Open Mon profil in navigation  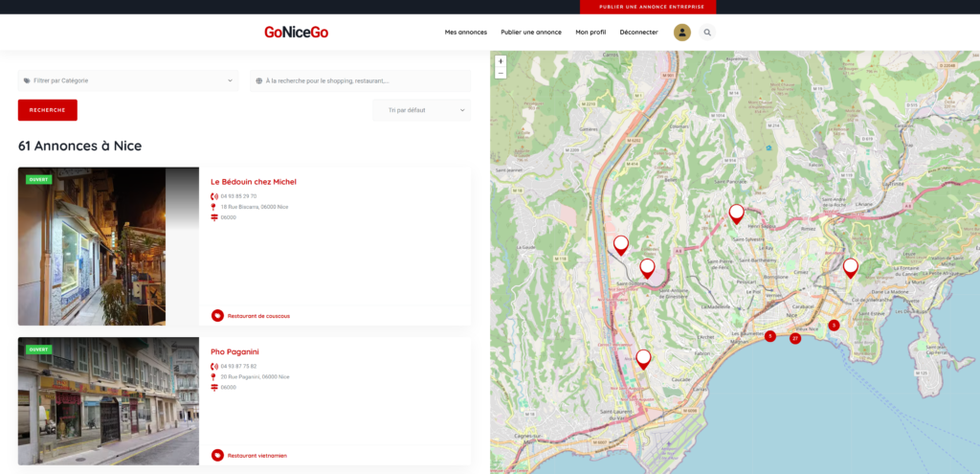click(590, 33)
